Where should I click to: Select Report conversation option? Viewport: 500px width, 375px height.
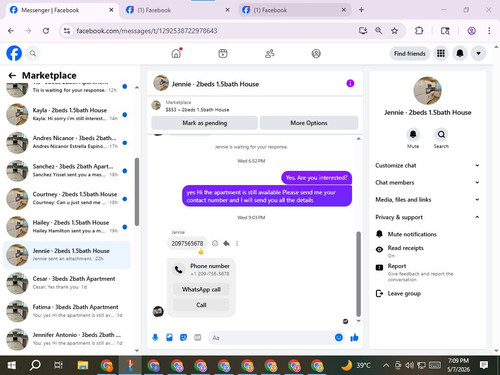pos(427,273)
